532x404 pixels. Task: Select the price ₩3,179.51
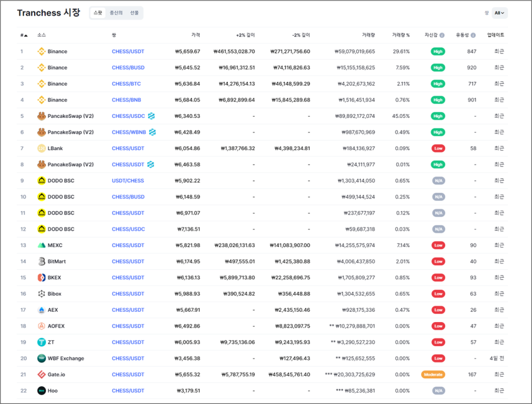point(188,390)
